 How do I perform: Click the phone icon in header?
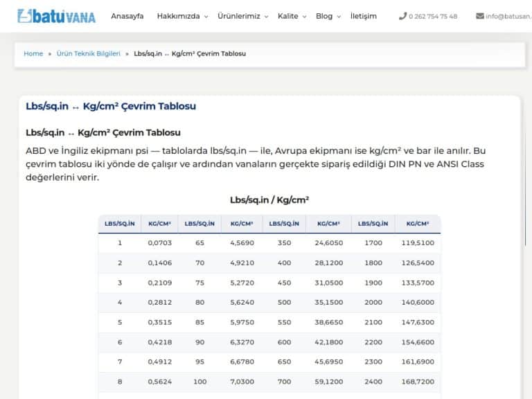[x=402, y=16]
